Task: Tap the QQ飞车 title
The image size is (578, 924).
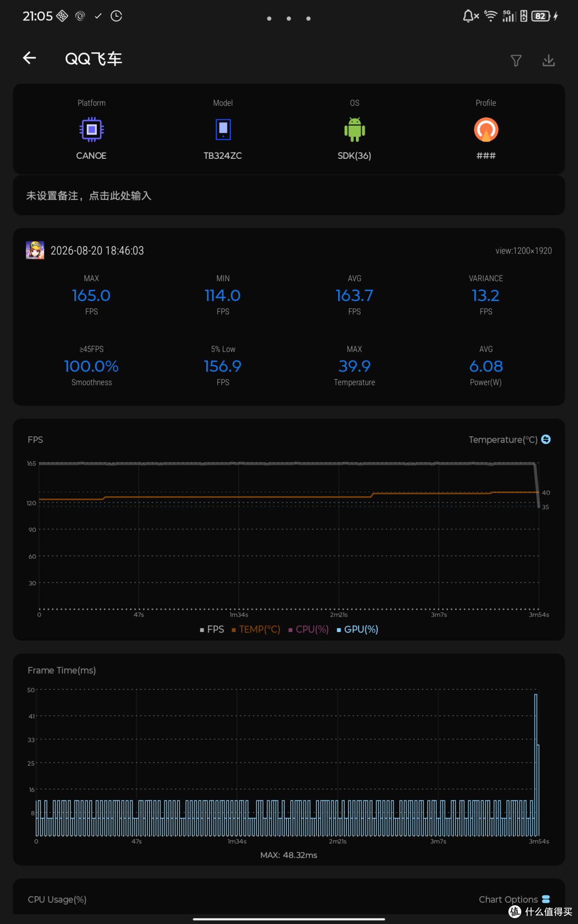Action: pos(94,58)
